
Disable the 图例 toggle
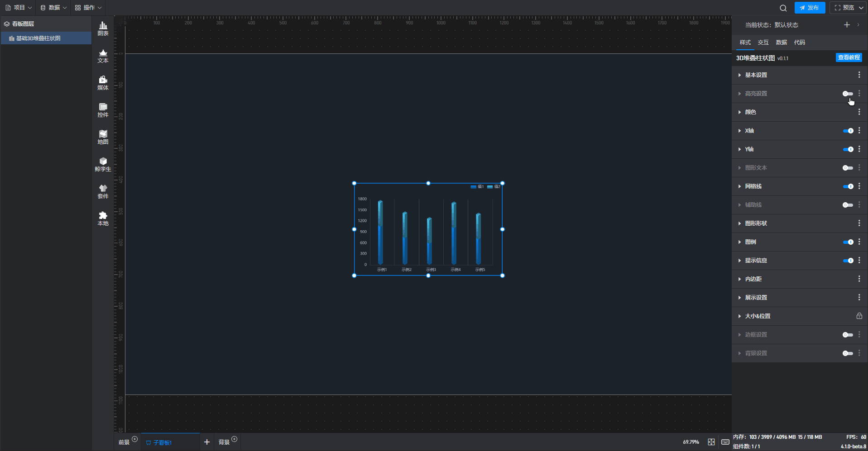[848, 242]
